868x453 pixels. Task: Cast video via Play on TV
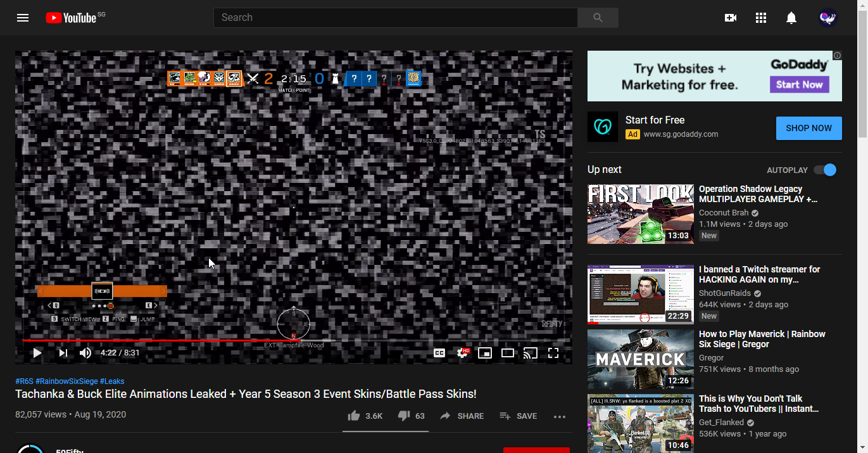pyautogui.click(x=531, y=353)
